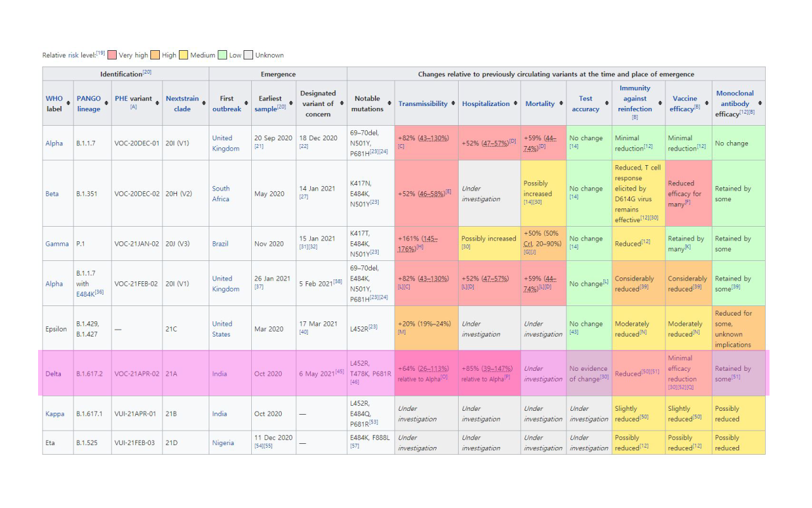The width and height of the screenshot is (812, 508).
Task: Open the Immunity against reinfection link
Action: tap(635, 98)
